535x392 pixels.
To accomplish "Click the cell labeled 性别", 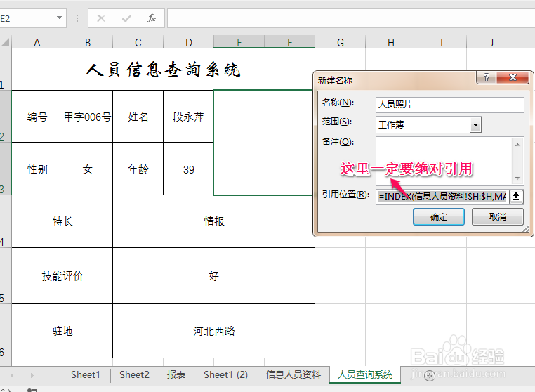I will click(37, 169).
